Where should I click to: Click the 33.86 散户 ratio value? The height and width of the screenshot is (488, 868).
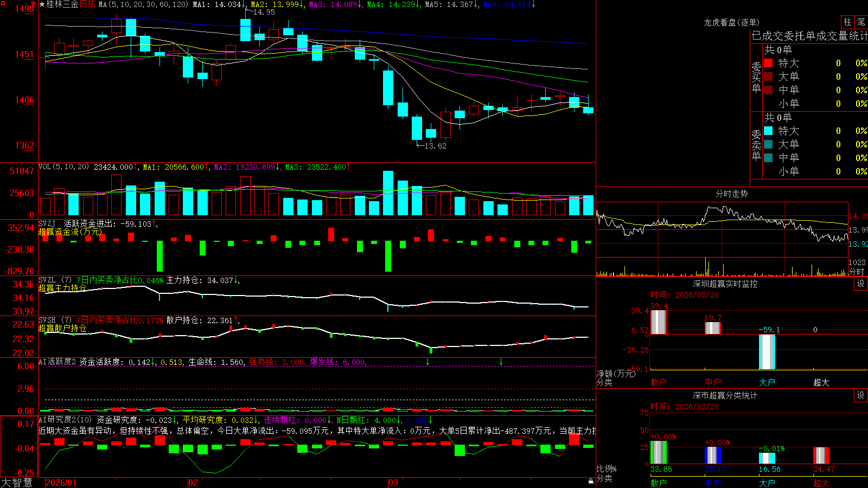[661, 469]
